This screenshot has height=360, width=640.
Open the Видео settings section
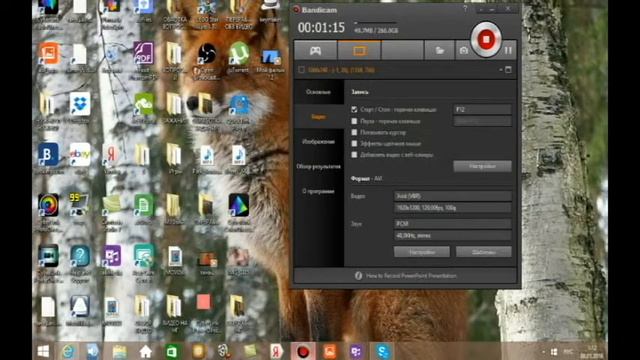pyautogui.click(x=318, y=117)
